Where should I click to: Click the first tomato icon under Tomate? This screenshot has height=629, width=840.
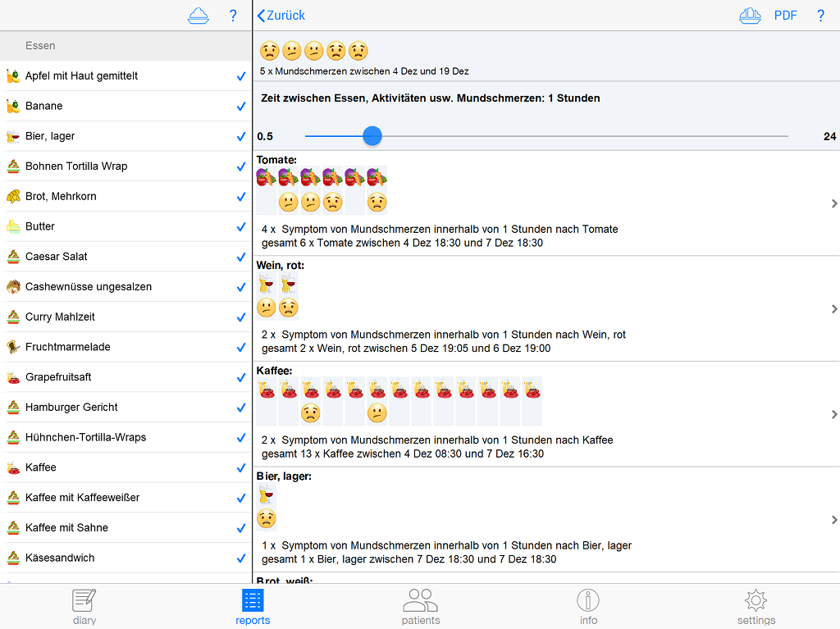coord(267,177)
